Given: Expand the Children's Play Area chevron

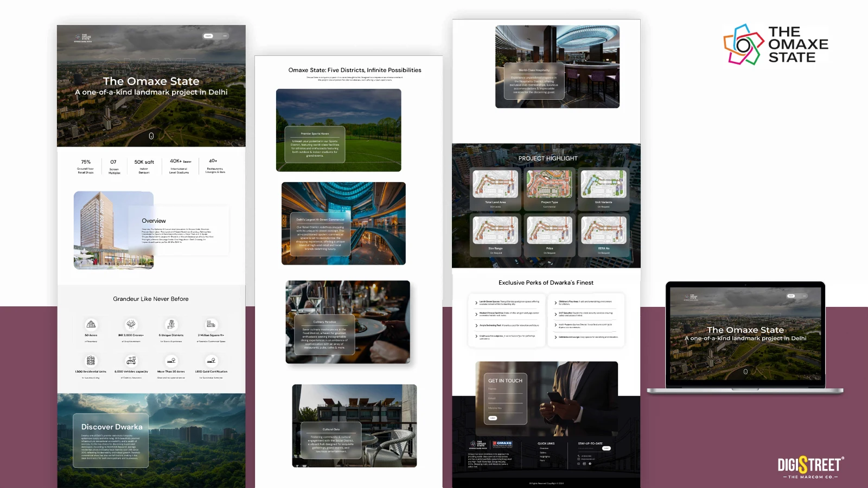Looking at the screenshot, I should [x=556, y=303].
